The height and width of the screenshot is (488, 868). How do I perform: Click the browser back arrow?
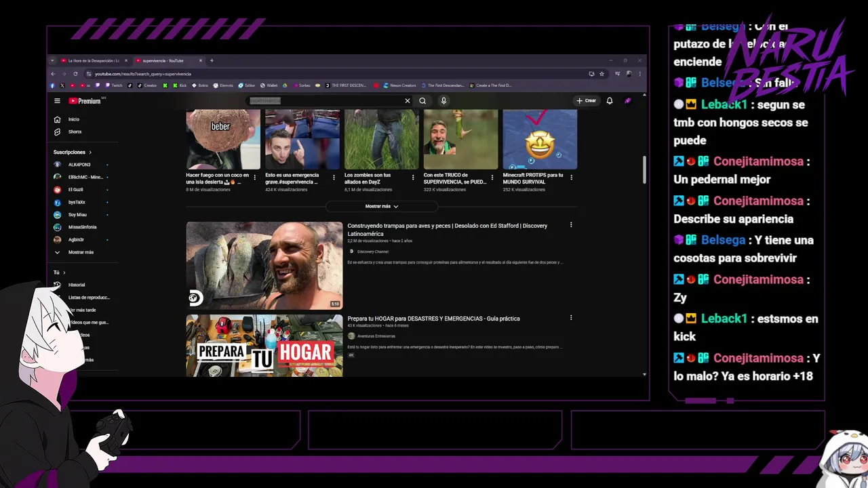pyautogui.click(x=53, y=74)
